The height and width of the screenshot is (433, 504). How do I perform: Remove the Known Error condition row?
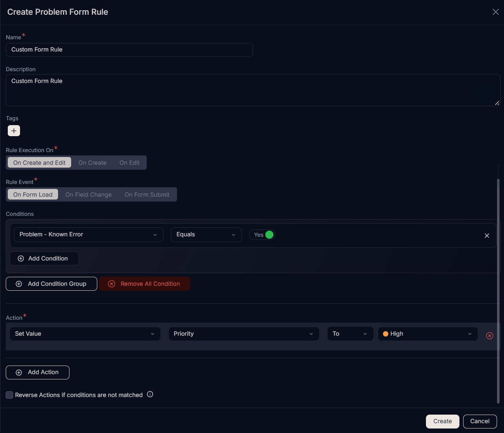tap(487, 236)
